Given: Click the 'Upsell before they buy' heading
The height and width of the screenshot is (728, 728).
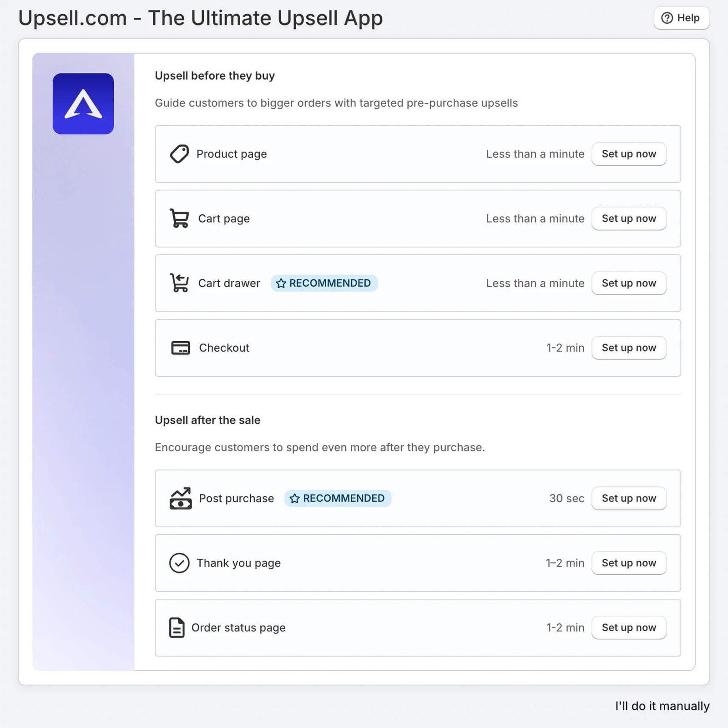Looking at the screenshot, I should pos(215,76).
